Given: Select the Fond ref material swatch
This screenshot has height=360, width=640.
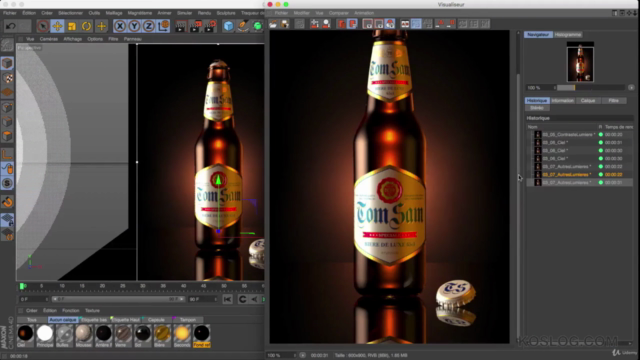Looking at the screenshot, I should tap(202, 336).
